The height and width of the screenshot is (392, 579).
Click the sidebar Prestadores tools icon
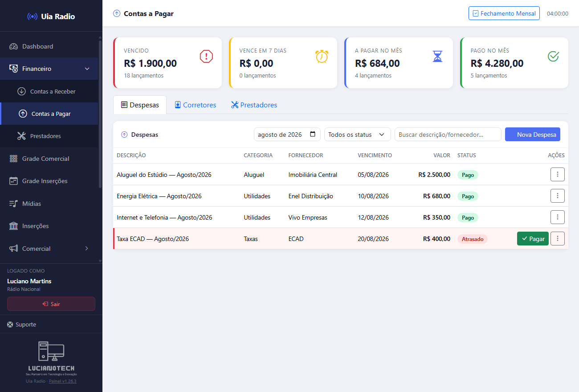pyautogui.click(x=21, y=136)
